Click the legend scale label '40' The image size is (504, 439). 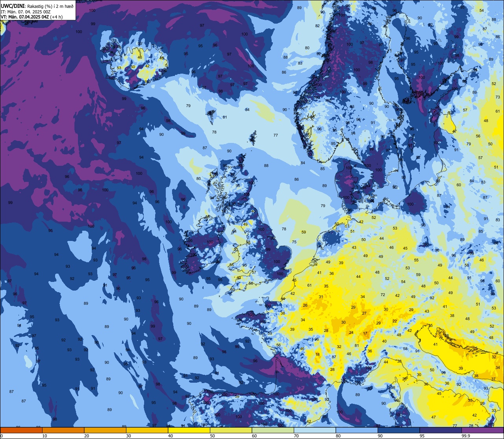(170, 436)
